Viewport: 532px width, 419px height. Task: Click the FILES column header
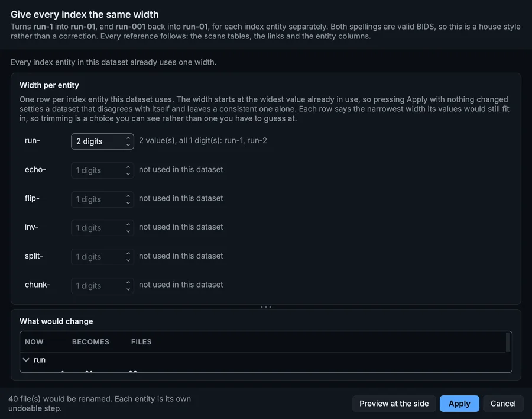(141, 342)
